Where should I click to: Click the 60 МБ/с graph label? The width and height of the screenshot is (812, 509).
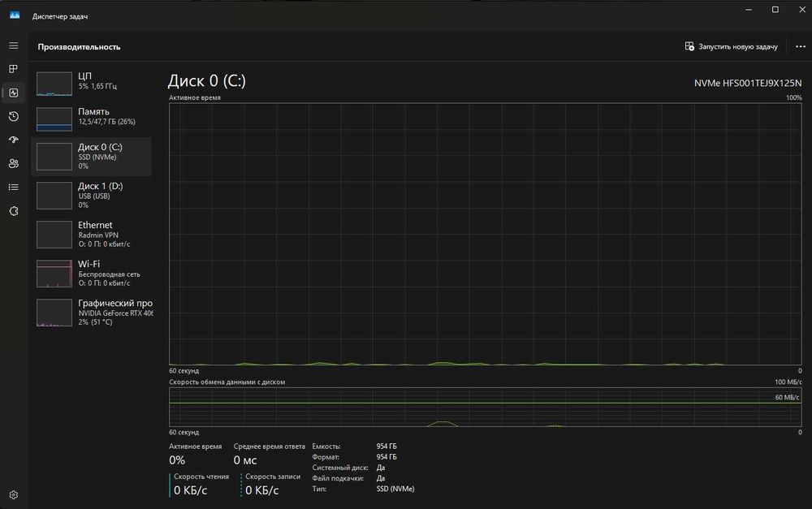pyautogui.click(x=787, y=397)
